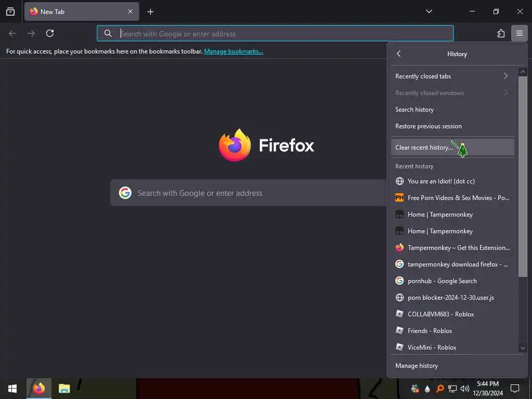This screenshot has height=399, width=532.
Task: Focus the center Google search box
Action: pyautogui.click(x=248, y=193)
